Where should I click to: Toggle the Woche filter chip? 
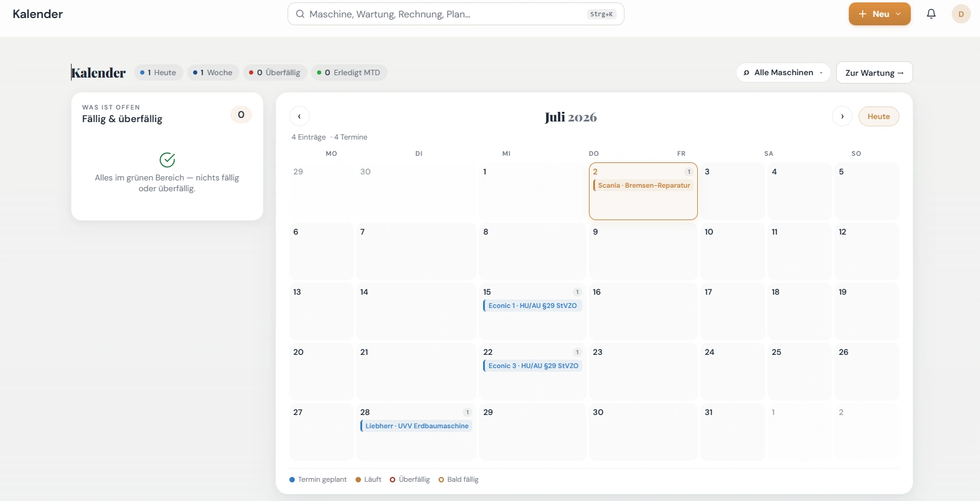(213, 73)
